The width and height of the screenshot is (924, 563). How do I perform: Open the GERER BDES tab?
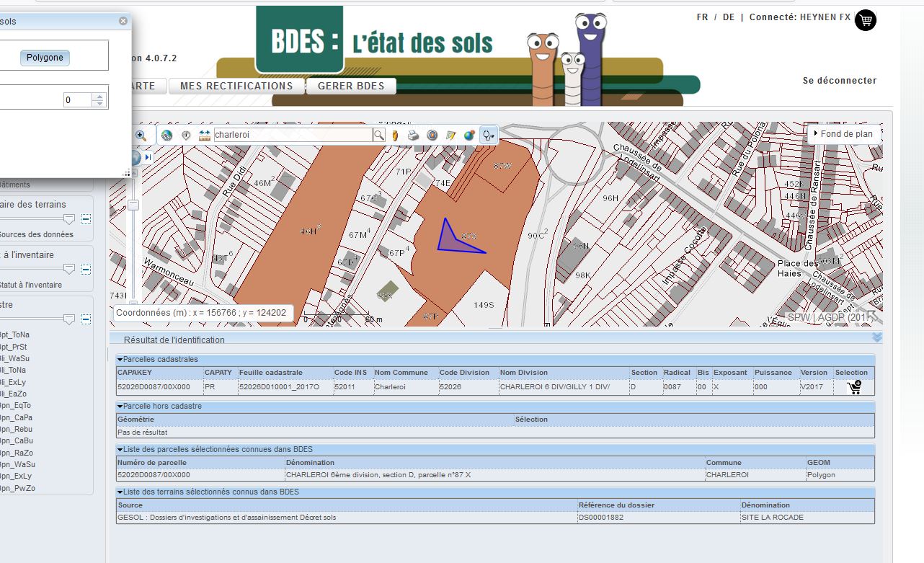point(351,86)
